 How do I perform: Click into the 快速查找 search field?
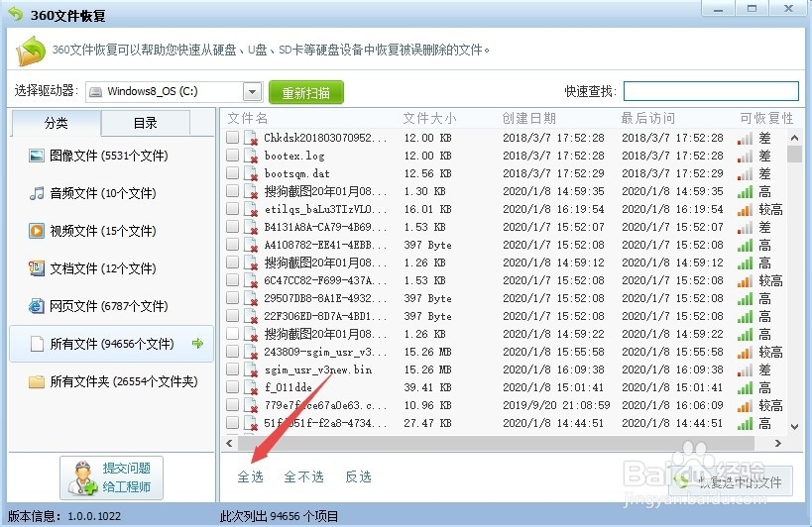coord(711,91)
